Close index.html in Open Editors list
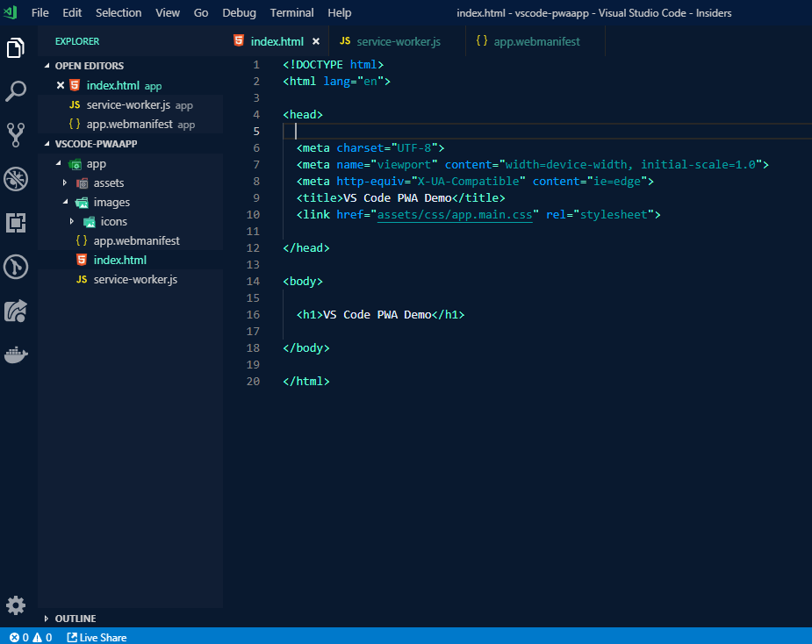Image resolution: width=812 pixels, height=644 pixels. pos(61,85)
